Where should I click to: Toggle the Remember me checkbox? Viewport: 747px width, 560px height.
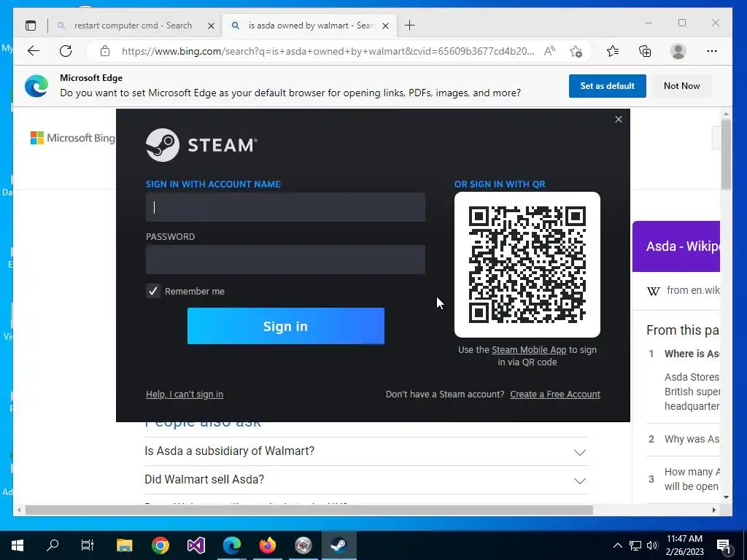tap(153, 291)
